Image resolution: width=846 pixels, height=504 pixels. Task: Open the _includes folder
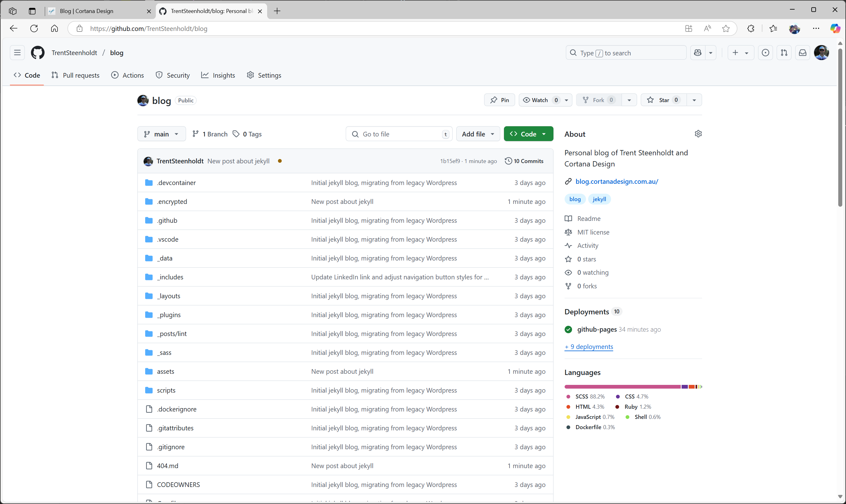point(170,277)
